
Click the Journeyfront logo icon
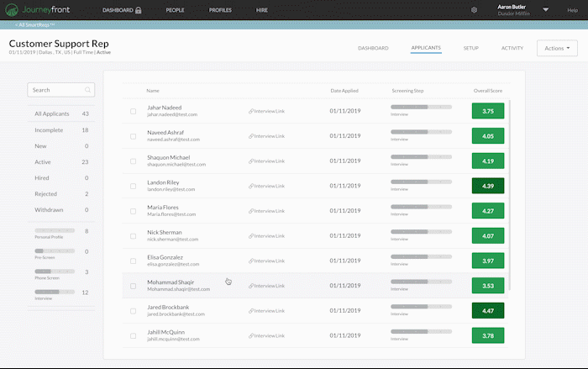(12, 10)
